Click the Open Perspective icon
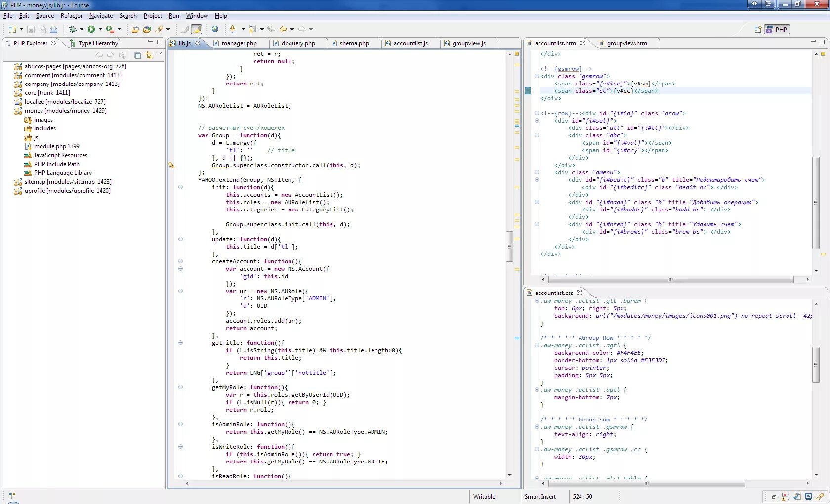The height and width of the screenshot is (504, 830). point(758,30)
